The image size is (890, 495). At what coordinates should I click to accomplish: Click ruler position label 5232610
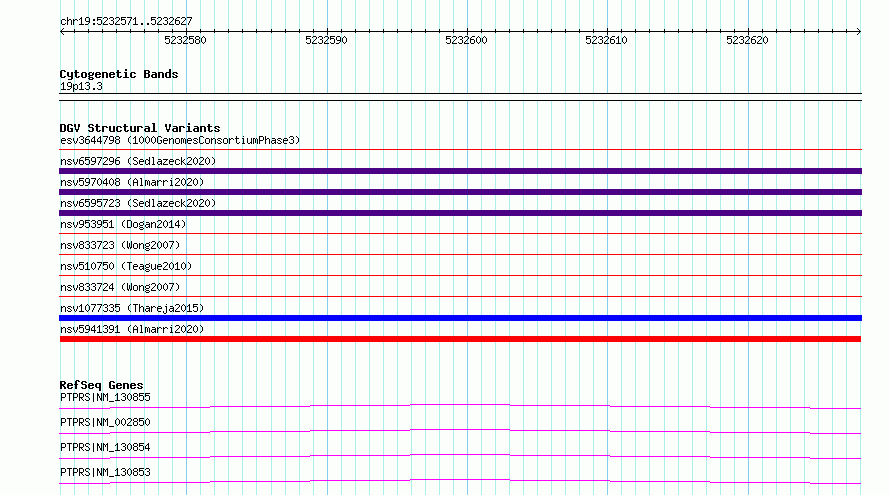[x=606, y=40]
